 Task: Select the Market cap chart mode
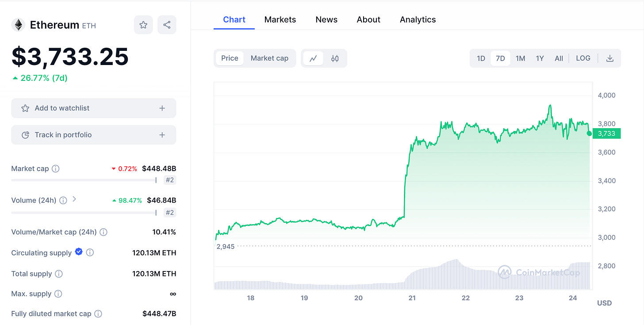[269, 58]
